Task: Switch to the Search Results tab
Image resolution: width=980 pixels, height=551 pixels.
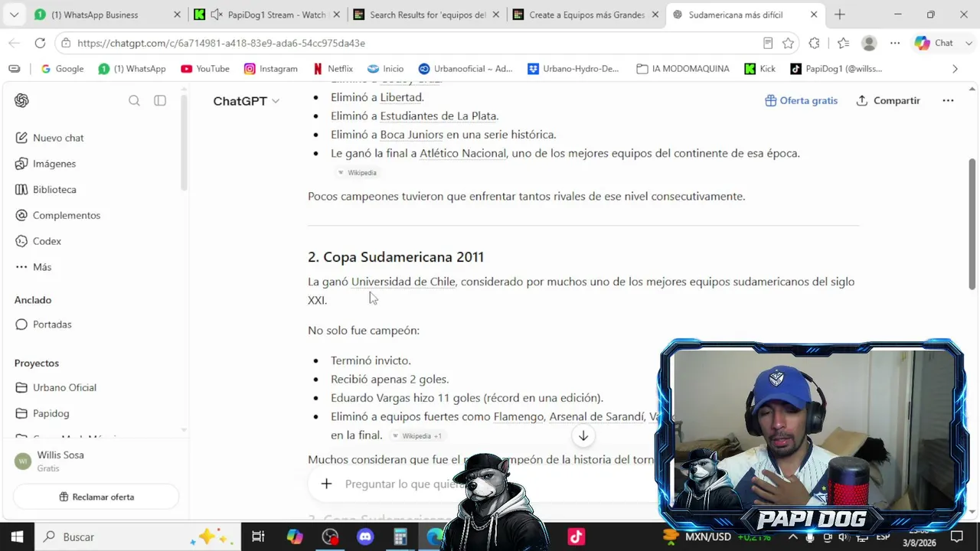Action: point(427,15)
